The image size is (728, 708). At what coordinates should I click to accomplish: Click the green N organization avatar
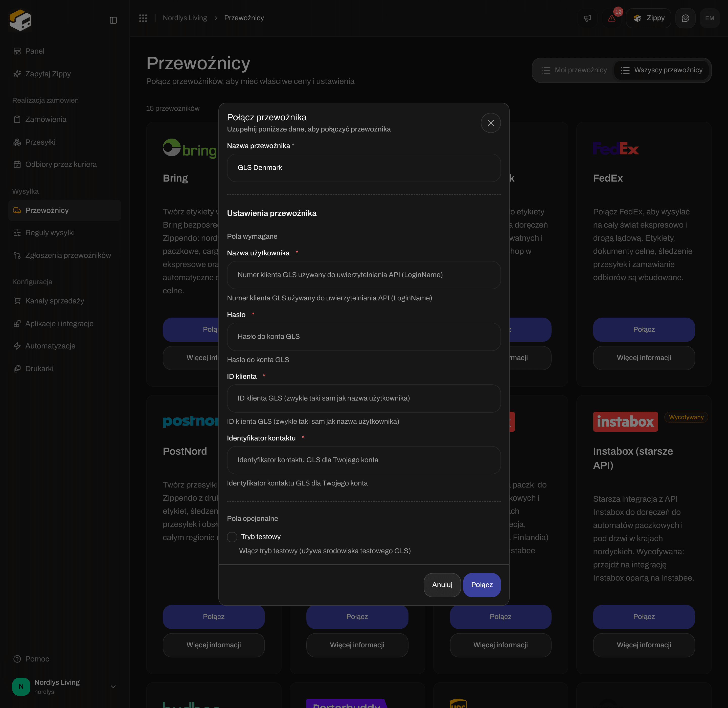pos(21,687)
